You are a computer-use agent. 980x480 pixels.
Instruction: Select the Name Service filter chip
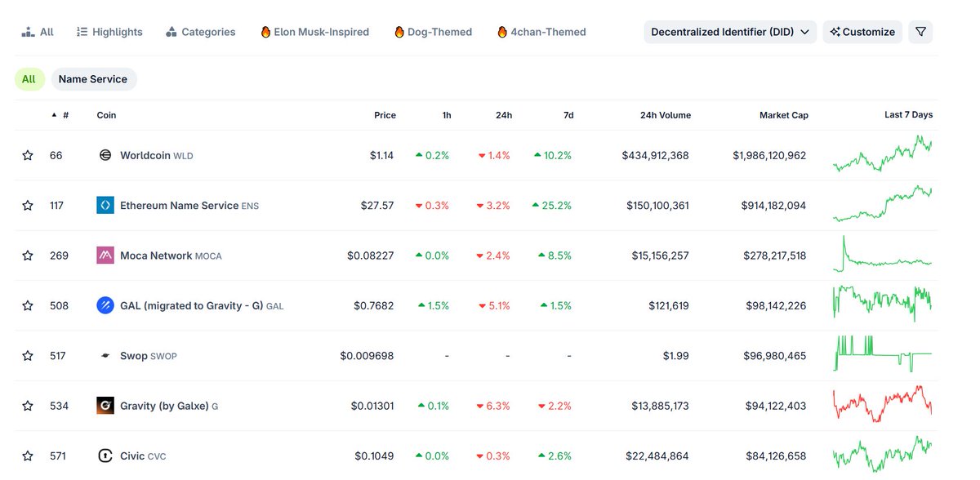(93, 79)
